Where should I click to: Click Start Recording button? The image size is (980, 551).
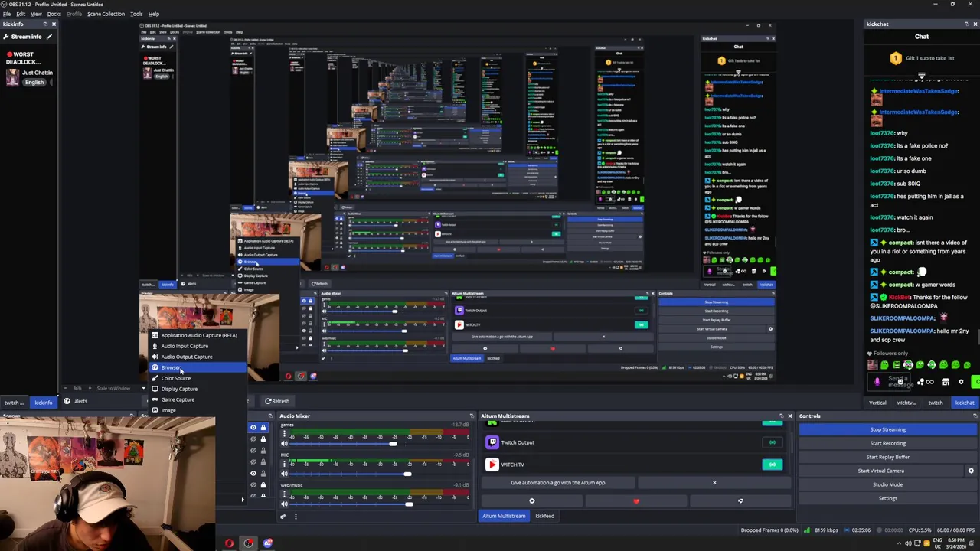click(887, 443)
